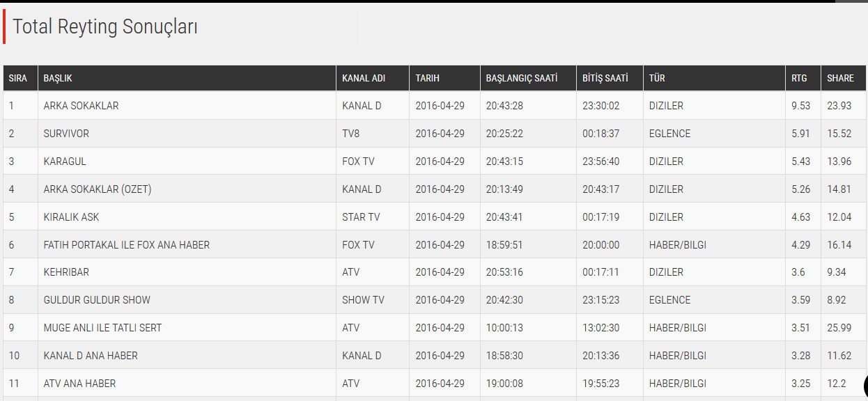The image size is (868, 401).
Task: Select MUGE ANLI ILE TATLI SERT
Action: coord(102,328)
